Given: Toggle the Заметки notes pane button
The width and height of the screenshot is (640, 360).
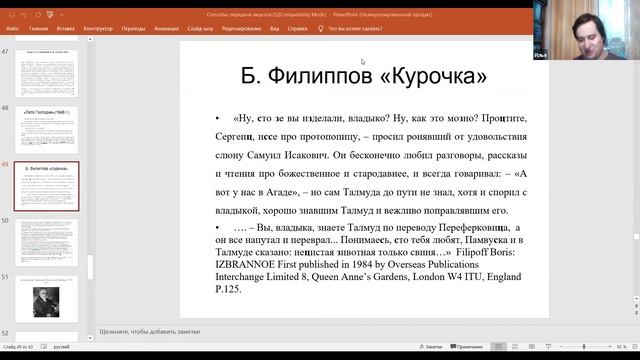Looking at the screenshot, I should pos(431,347).
